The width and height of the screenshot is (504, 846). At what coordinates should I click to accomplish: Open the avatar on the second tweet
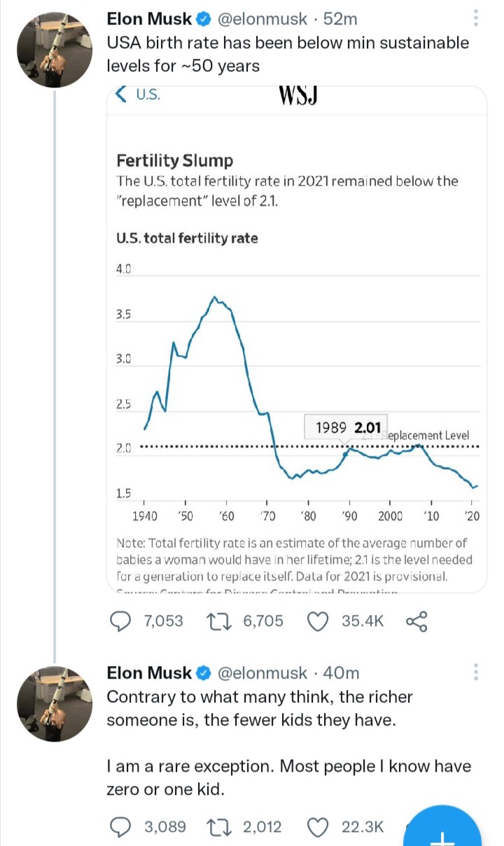[x=55, y=705]
